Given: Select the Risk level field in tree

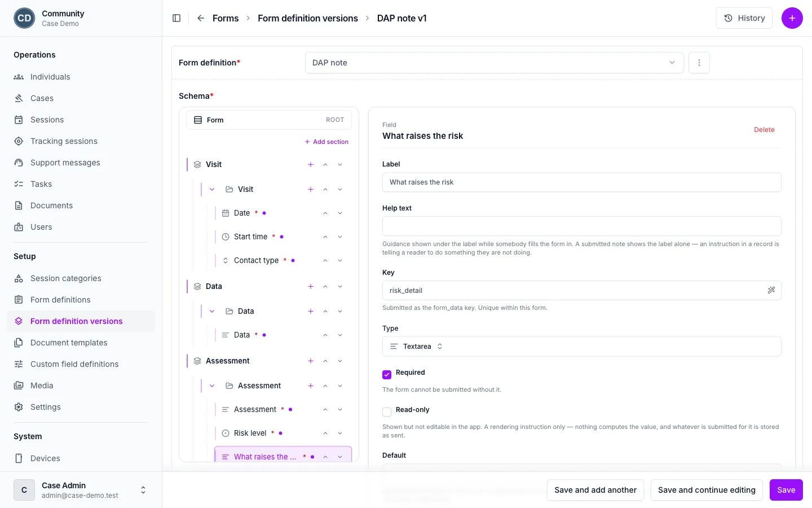Looking at the screenshot, I should 250,433.
